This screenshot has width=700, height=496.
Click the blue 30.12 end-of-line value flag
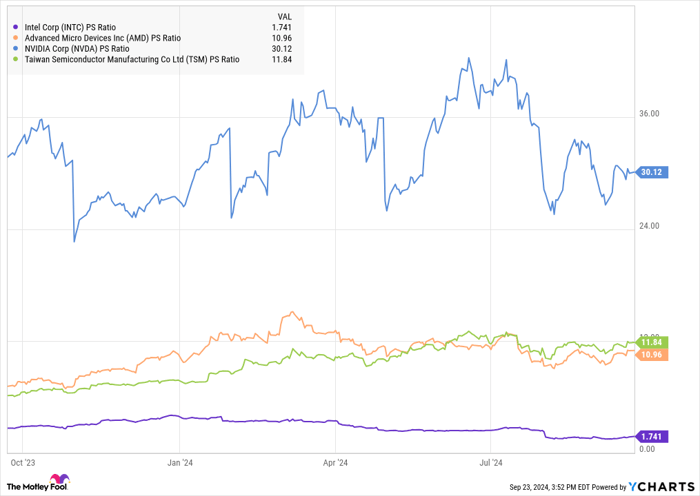point(651,172)
